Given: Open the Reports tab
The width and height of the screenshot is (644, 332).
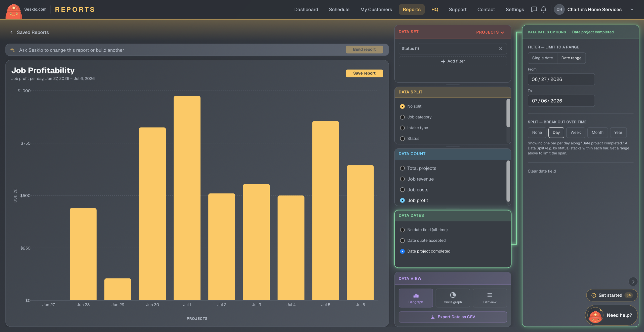Looking at the screenshot, I should (411, 10).
